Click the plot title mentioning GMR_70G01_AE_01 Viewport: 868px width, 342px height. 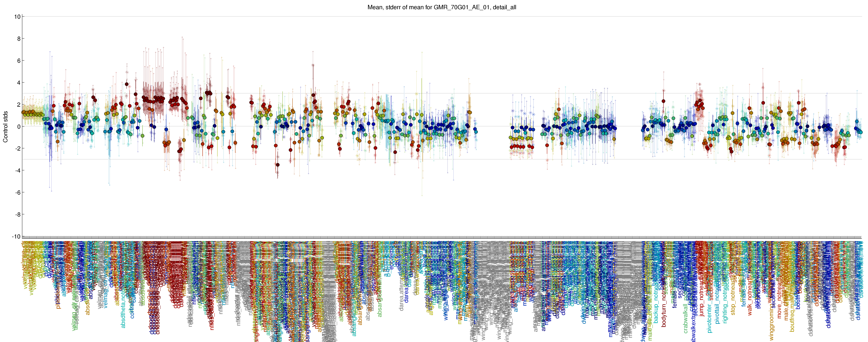point(442,7)
